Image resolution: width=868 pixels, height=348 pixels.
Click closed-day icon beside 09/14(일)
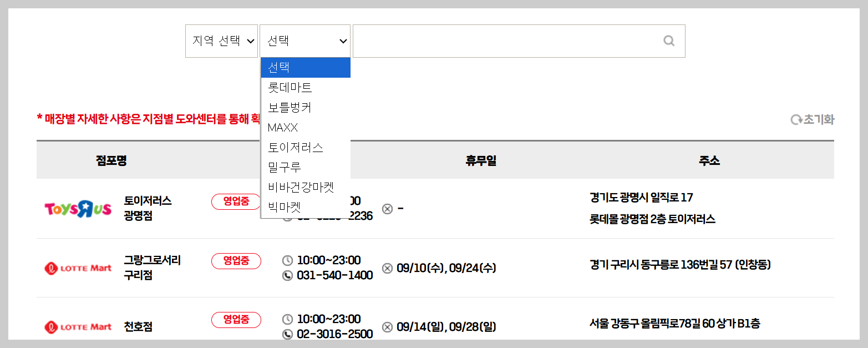click(387, 327)
